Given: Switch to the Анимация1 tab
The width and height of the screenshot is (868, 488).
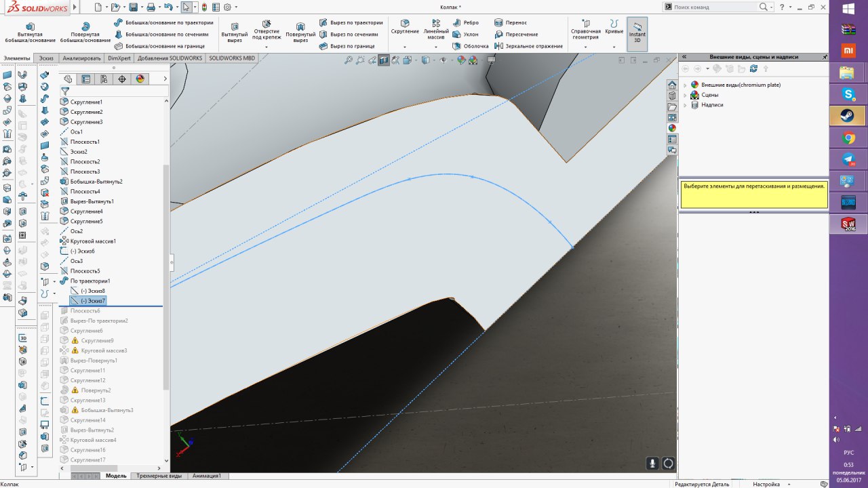Looking at the screenshot, I should click(207, 476).
